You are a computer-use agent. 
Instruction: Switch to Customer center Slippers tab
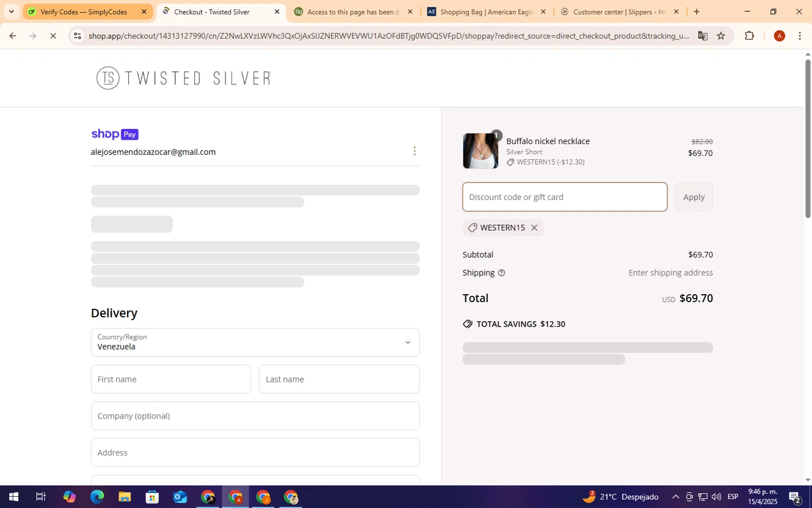619,12
